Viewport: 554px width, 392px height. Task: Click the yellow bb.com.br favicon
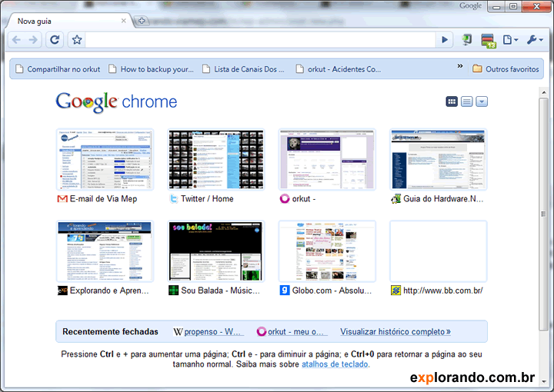click(395, 291)
